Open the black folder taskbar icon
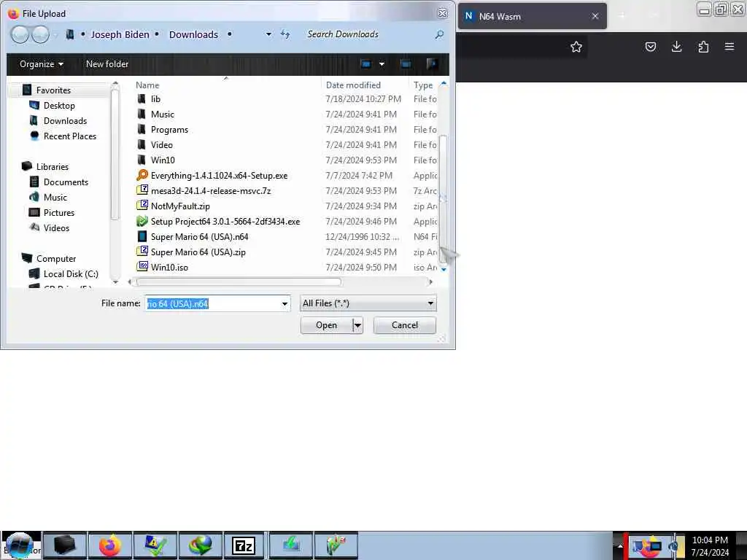Viewport: 747px width, 560px height. tap(65, 545)
